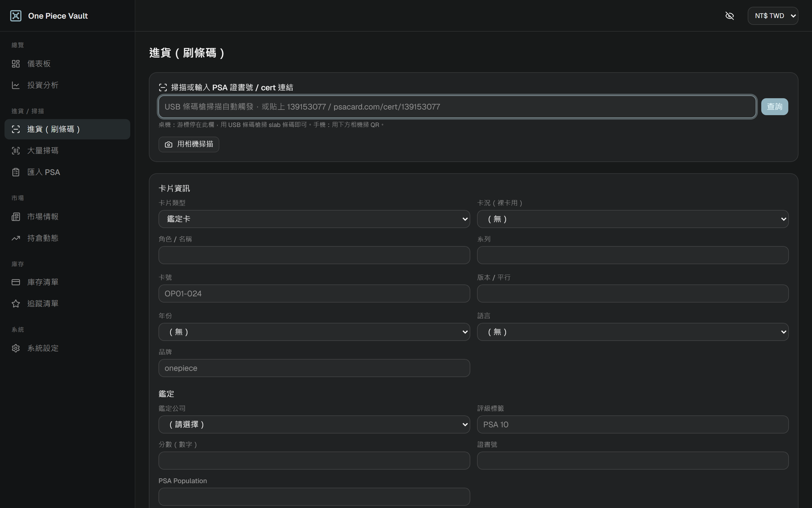Click the 鑑定 section heading
This screenshot has height=508, width=812.
click(x=166, y=394)
